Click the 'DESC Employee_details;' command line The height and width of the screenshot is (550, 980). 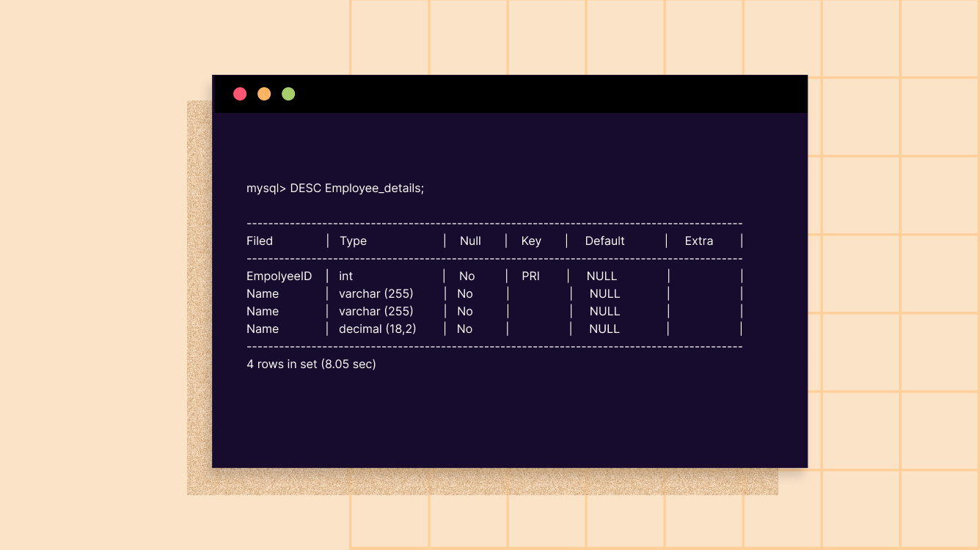[335, 188]
